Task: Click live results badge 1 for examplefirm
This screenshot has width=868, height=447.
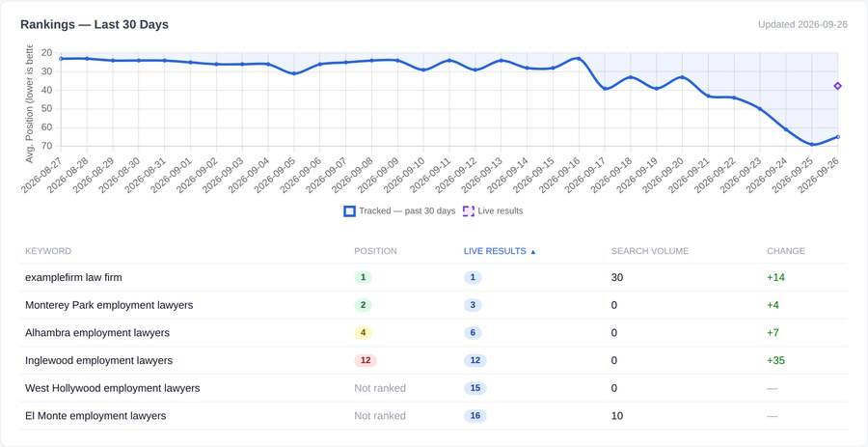Action: point(473,277)
